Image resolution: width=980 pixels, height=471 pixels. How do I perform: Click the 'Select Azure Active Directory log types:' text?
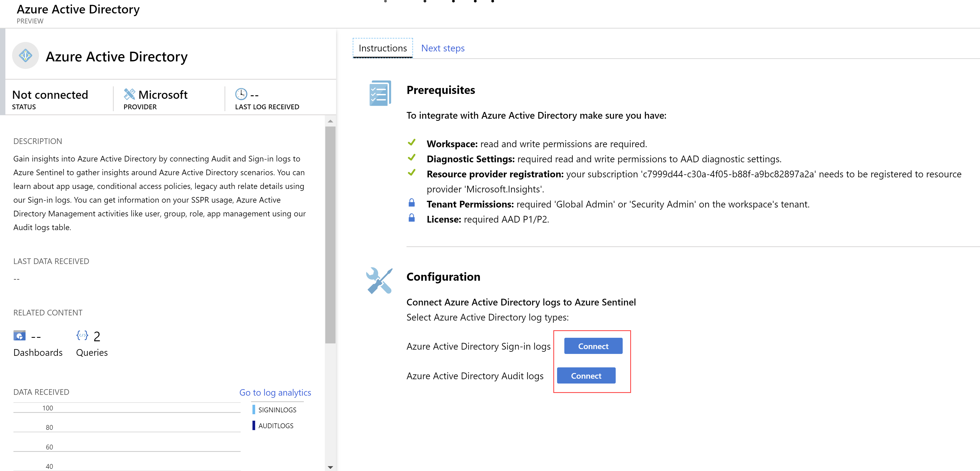[x=487, y=318]
